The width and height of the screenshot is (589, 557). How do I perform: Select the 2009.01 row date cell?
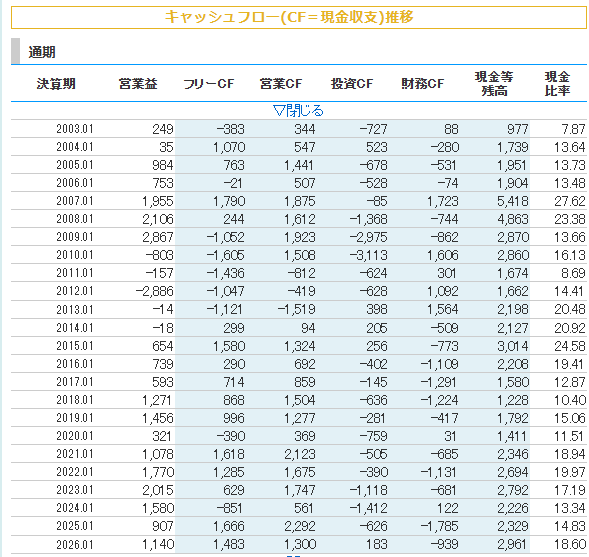(x=74, y=237)
